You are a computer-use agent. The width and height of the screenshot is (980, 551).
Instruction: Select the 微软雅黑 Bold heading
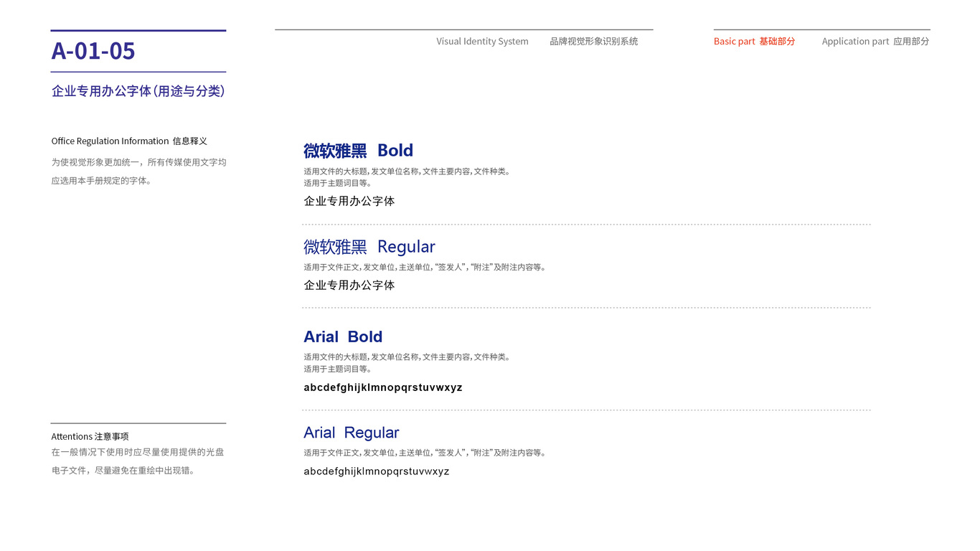point(358,151)
